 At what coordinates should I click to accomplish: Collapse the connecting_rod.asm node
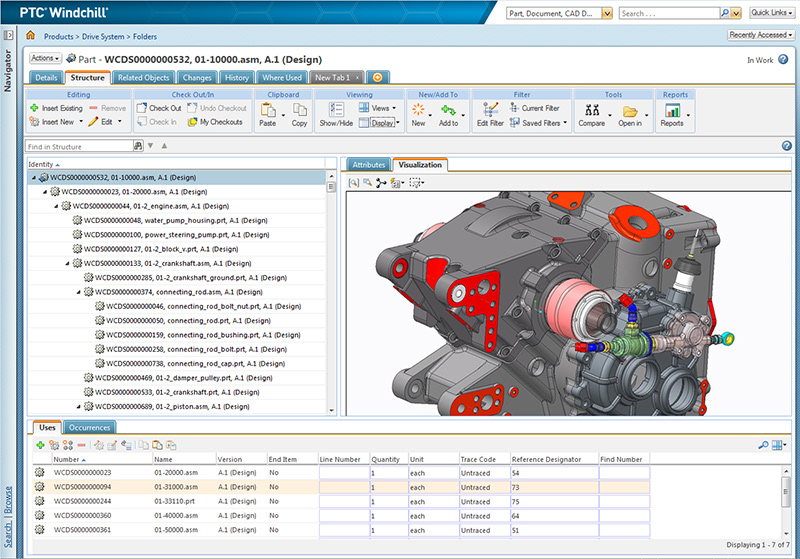pyautogui.click(x=79, y=292)
